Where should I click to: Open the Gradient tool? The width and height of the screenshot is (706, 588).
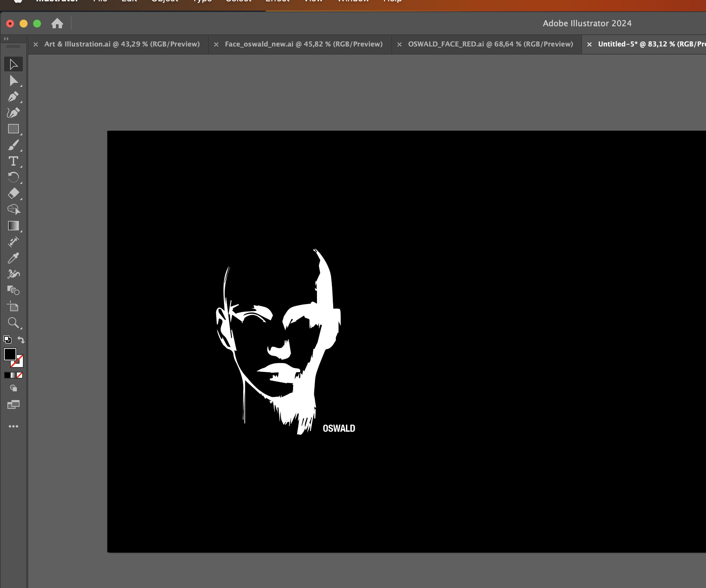pos(13,226)
